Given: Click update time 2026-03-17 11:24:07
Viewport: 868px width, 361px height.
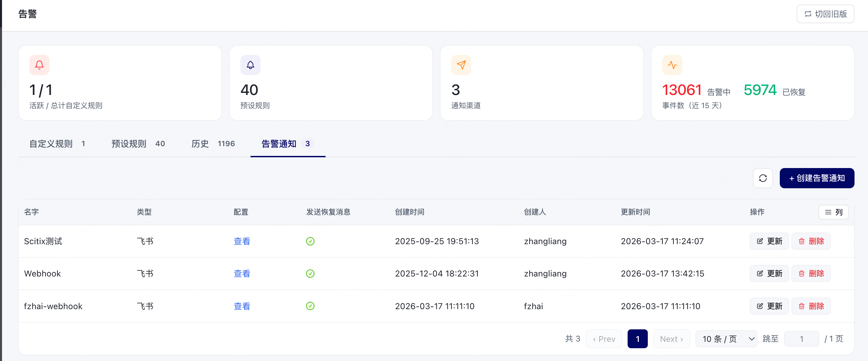Looking at the screenshot, I should [x=662, y=241].
